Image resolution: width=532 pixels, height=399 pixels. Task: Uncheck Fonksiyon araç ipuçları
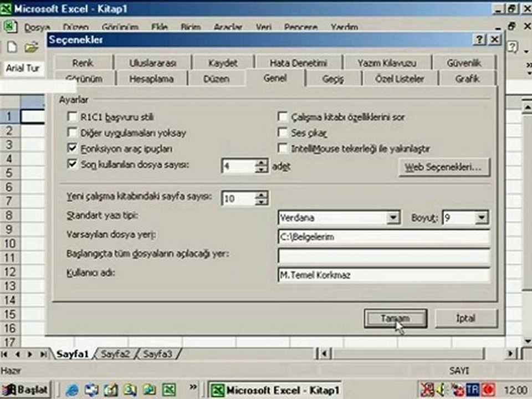(x=72, y=148)
